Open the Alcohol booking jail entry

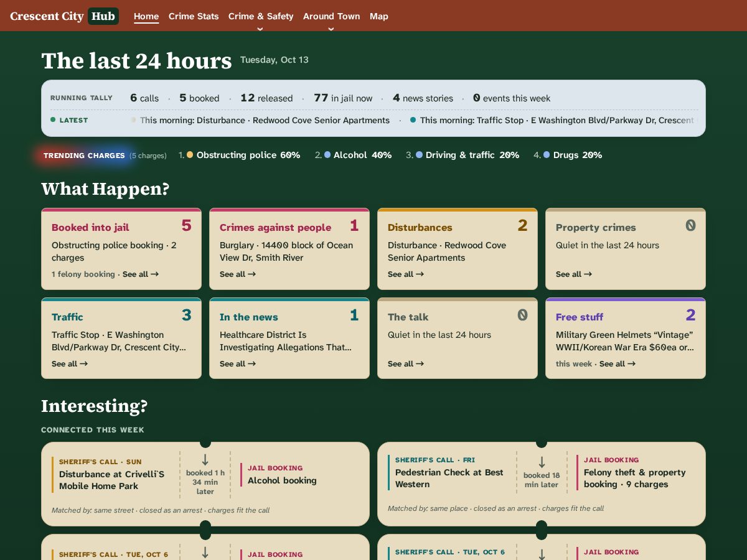pos(282,480)
